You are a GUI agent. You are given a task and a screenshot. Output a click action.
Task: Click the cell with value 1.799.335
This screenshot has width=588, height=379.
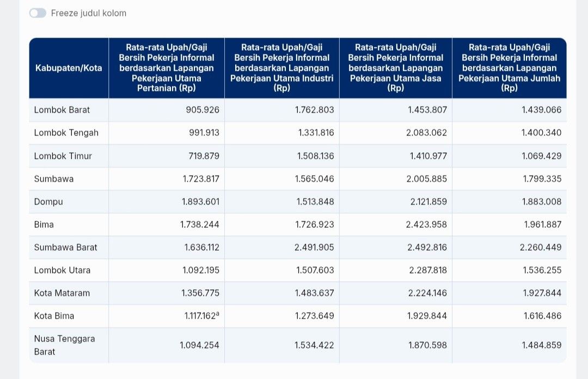(541, 179)
